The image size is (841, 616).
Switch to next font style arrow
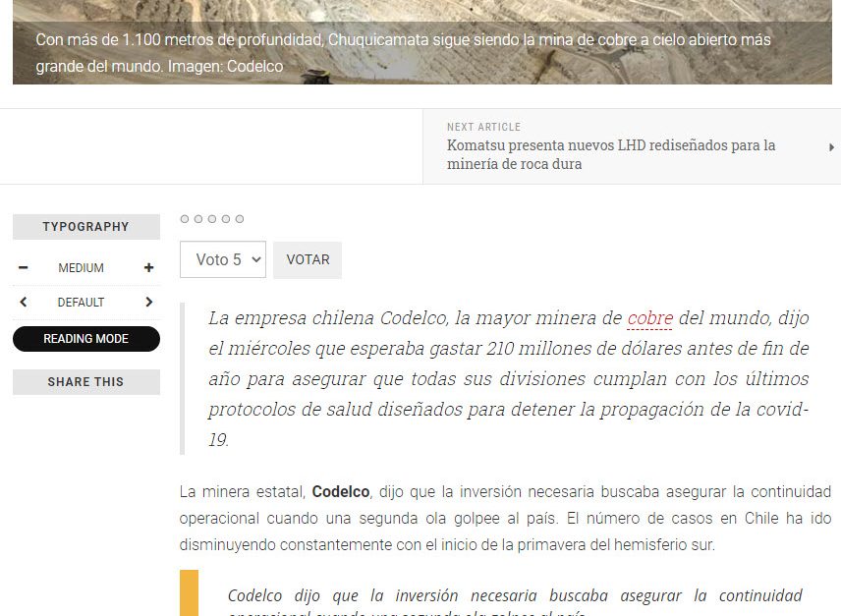pyautogui.click(x=148, y=303)
